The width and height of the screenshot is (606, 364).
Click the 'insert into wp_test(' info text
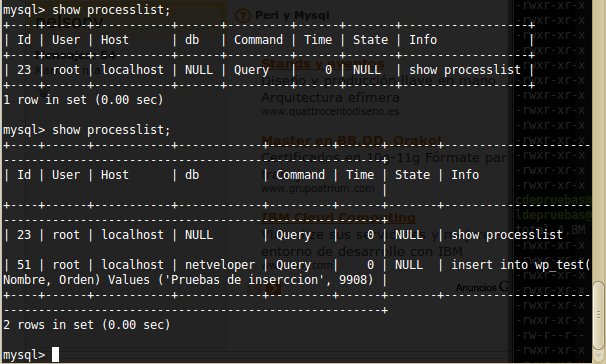coord(521,265)
